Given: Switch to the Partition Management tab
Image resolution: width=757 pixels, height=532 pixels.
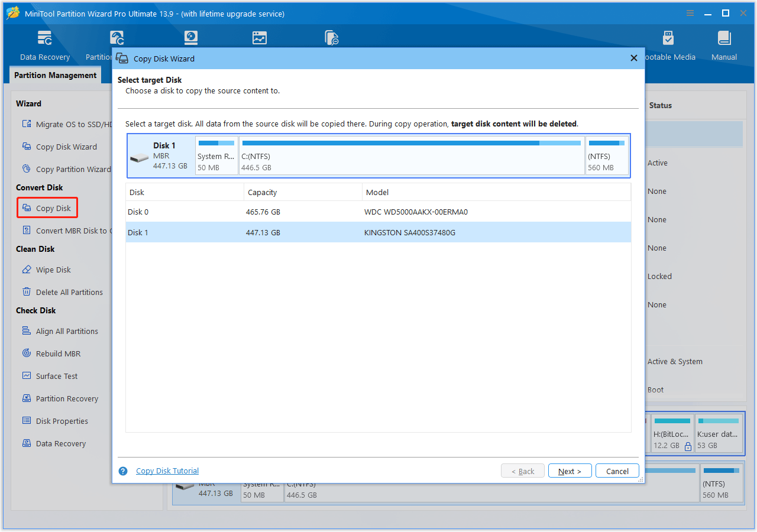Looking at the screenshot, I should tap(56, 75).
